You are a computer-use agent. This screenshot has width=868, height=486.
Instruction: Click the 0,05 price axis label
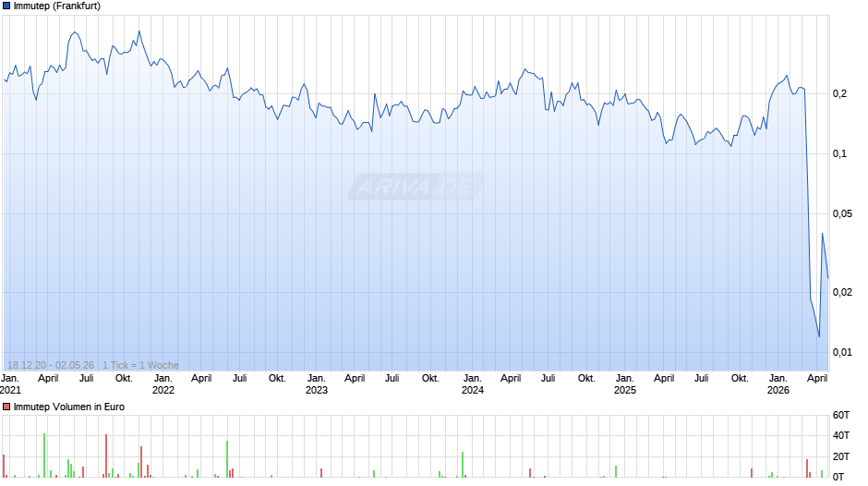coord(842,214)
